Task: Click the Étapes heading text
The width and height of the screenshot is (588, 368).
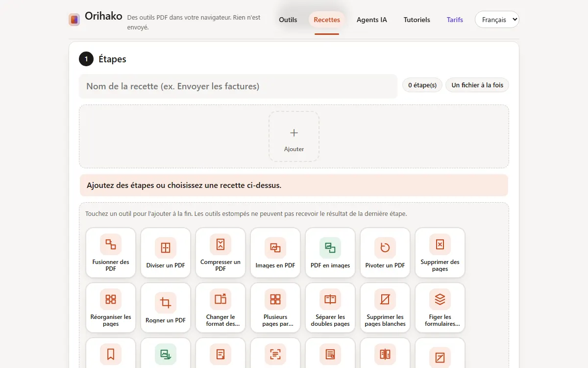Action: [112, 59]
